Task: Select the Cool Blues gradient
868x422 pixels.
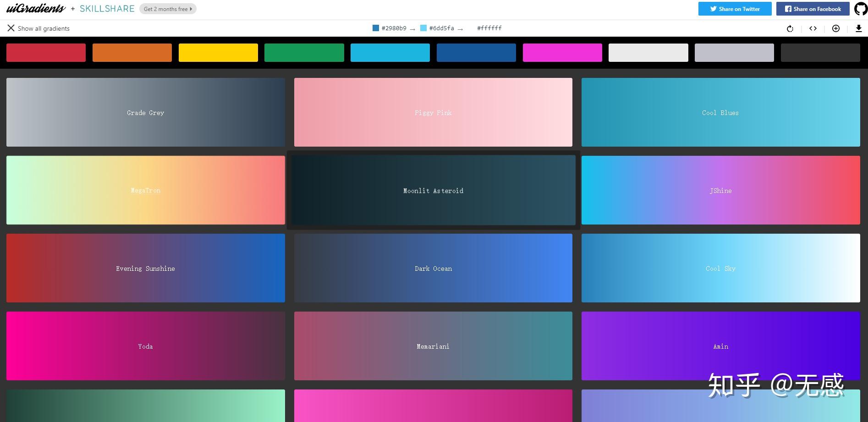Action: [x=721, y=112]
